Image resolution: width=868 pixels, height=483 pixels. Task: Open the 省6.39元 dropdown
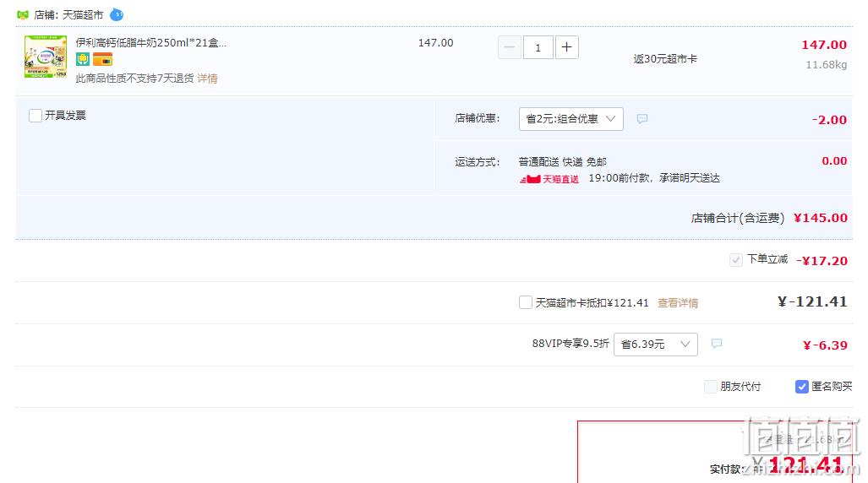pos(655,345)
